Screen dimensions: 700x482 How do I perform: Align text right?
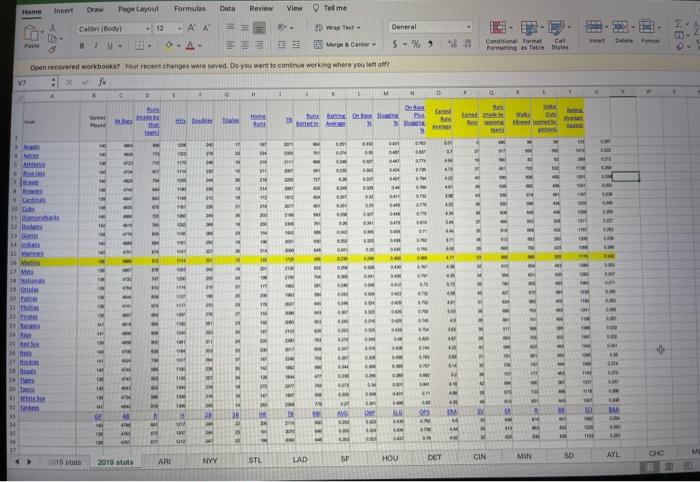pyautogui.click(x=259, y=45)
